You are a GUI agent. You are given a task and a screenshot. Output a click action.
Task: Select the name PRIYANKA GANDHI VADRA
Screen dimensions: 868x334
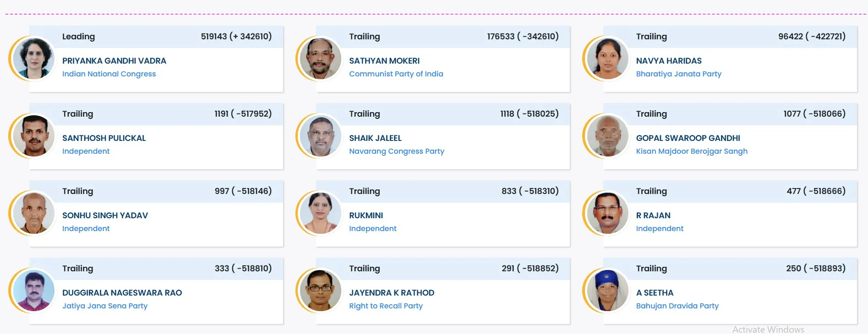(x=114, y=61)
